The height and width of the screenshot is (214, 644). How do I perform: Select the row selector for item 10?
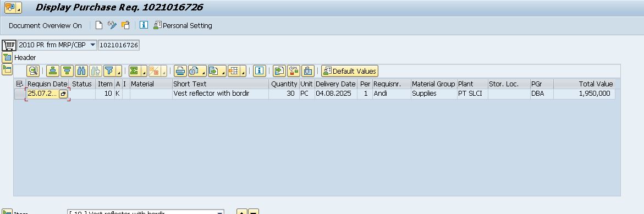tap(19, 94)
